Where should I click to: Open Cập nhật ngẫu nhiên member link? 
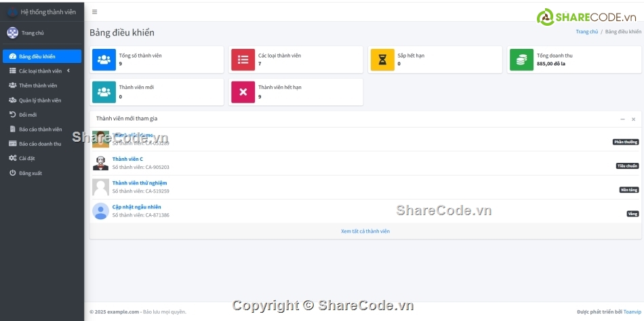(x=137, y=207)
